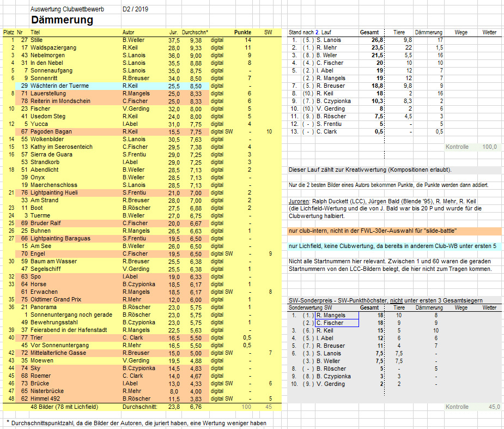Image resolution: width=504 pixels, height=429 pixels.
Task: Select the Dämmerung title heading cell
Action: (62, 21)
